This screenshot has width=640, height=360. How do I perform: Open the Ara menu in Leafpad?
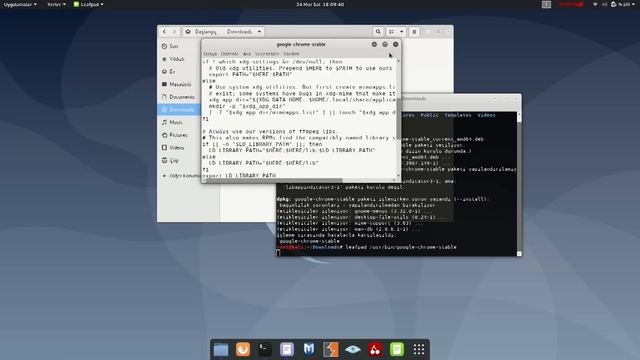[x=247, y=53]
